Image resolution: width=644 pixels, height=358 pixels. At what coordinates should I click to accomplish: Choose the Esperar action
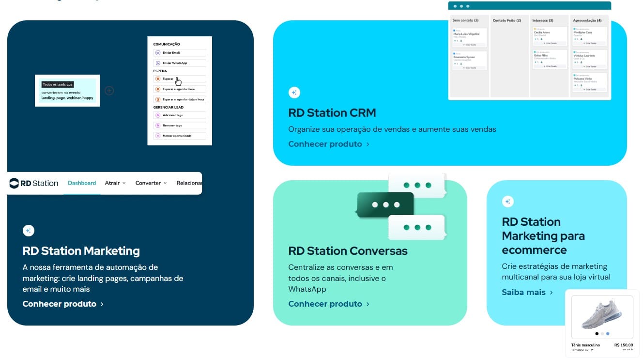[180, 78]
